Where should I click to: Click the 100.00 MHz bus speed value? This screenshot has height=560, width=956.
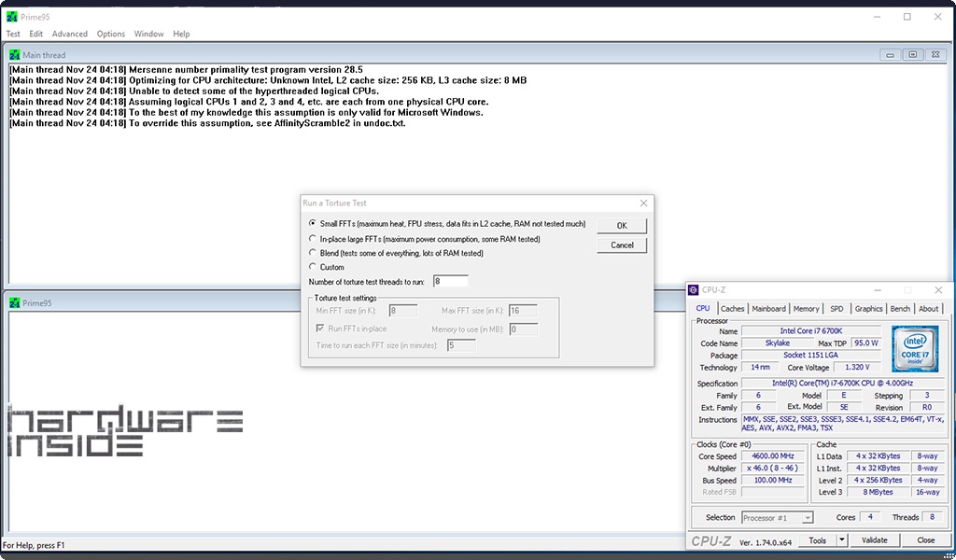click(773, 480)
